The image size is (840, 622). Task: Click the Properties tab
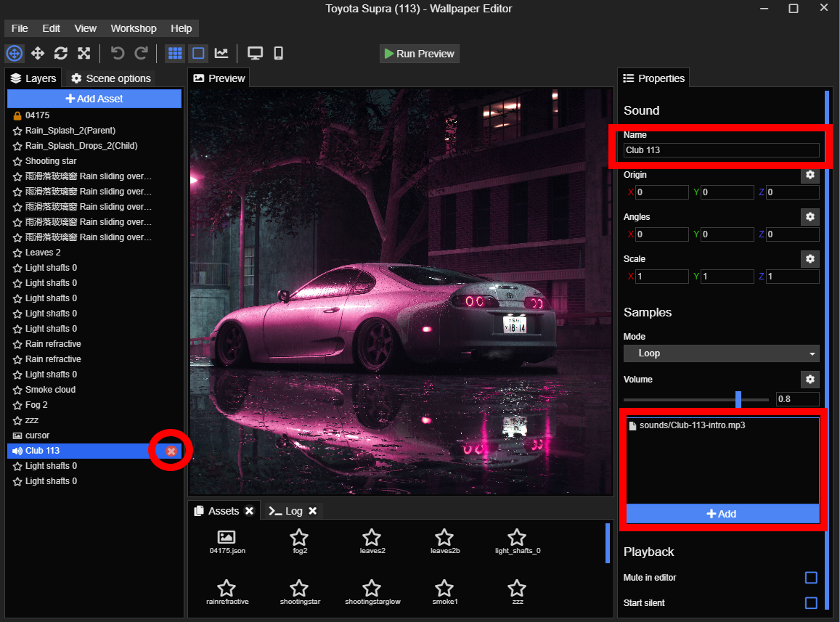pyautogui.click(x=653, y=78)
